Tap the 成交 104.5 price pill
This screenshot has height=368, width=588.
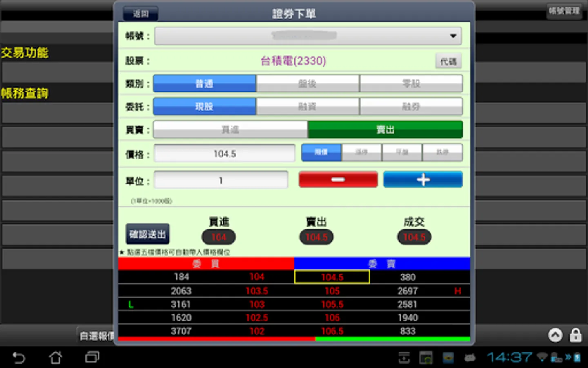414,237
